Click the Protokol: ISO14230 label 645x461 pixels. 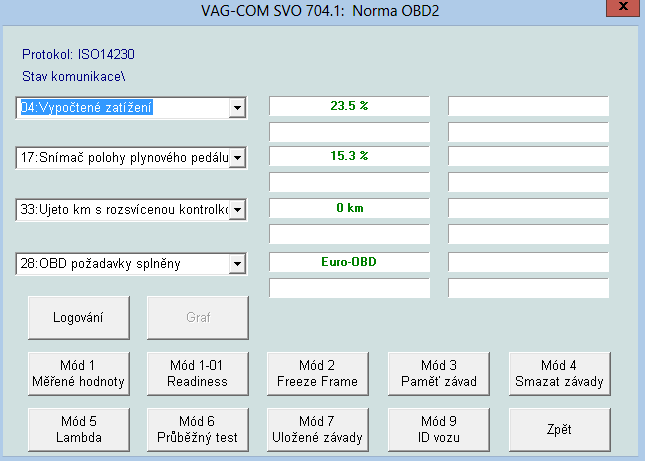(78, 54)
